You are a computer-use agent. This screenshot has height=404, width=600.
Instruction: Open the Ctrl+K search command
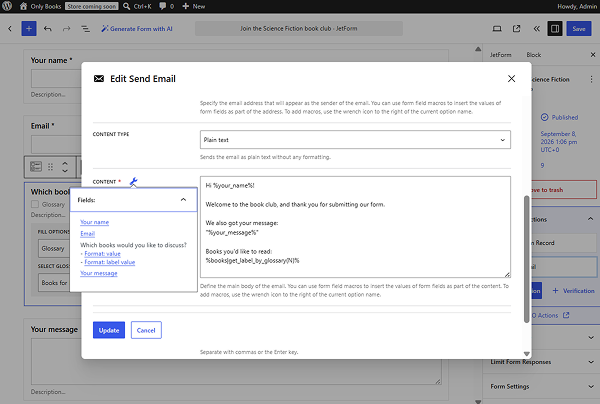pyautogui.click(x=137, y=6)
